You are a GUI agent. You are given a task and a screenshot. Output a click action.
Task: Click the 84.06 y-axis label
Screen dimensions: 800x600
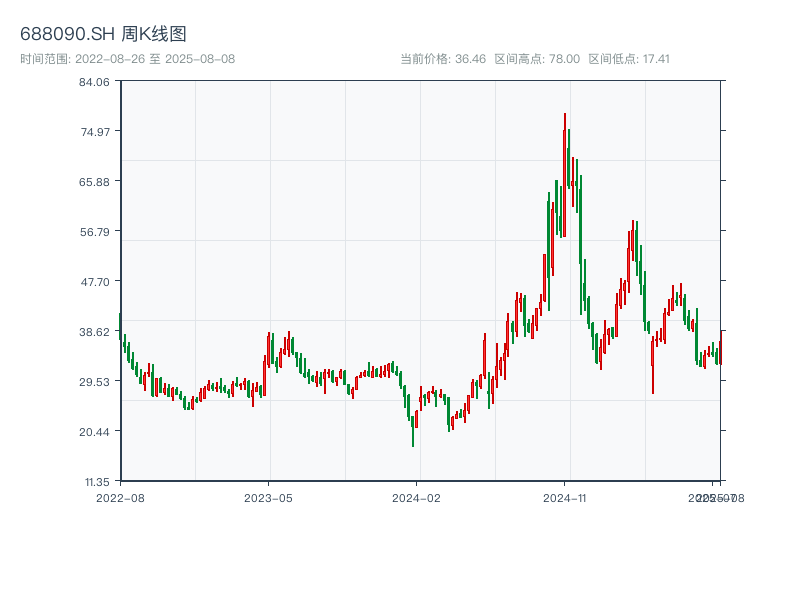(x=94, y=82)
